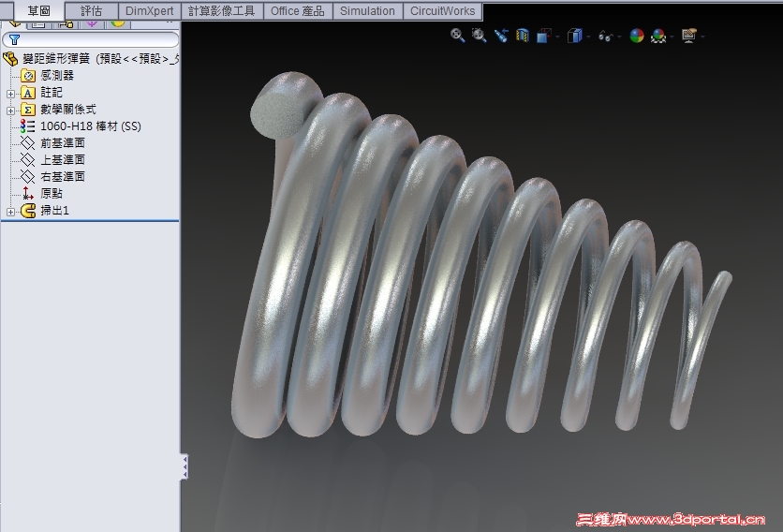
Task: Click the sweep icon beside 掃出1
Action: coord(28,211)
